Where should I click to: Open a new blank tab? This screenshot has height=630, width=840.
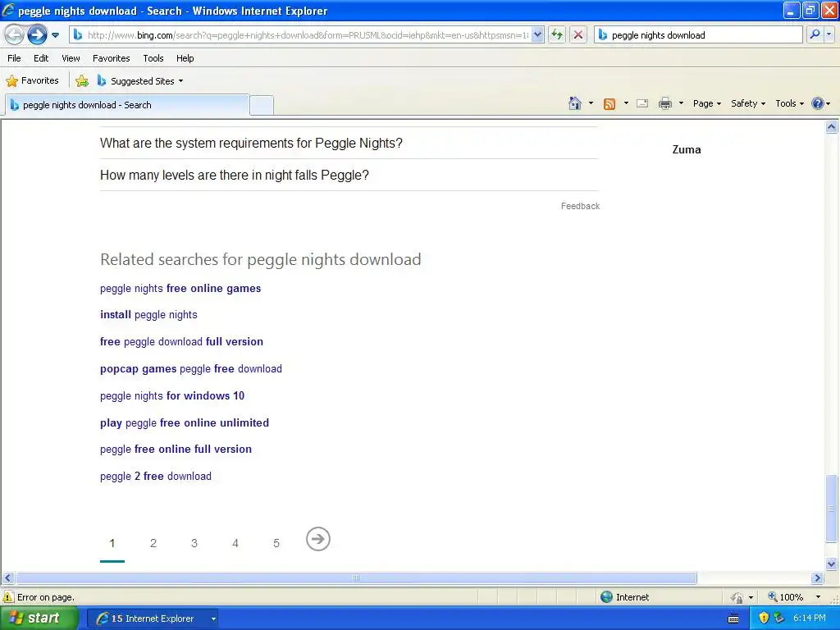pyautogui.click(x=262, y=105)
